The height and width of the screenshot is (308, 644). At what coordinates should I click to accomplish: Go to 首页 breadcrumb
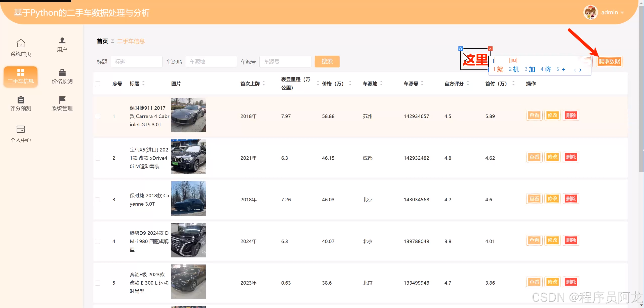[102, 41]
